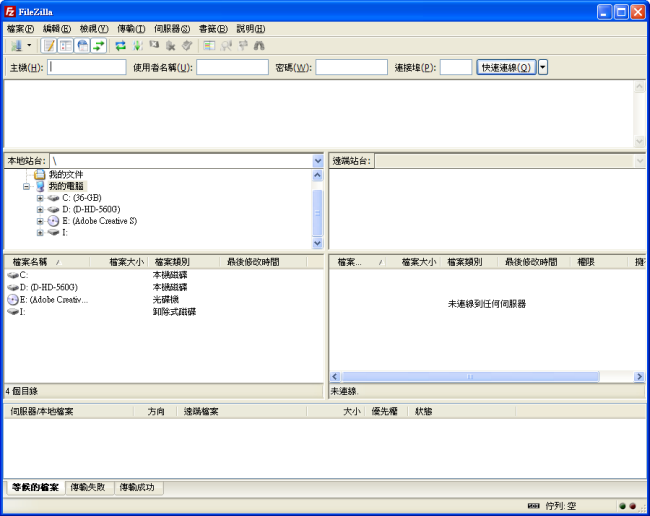Toggle message log display icon
Image resolution: width=650 pixels, height=516 pixels.
[49, 46]
